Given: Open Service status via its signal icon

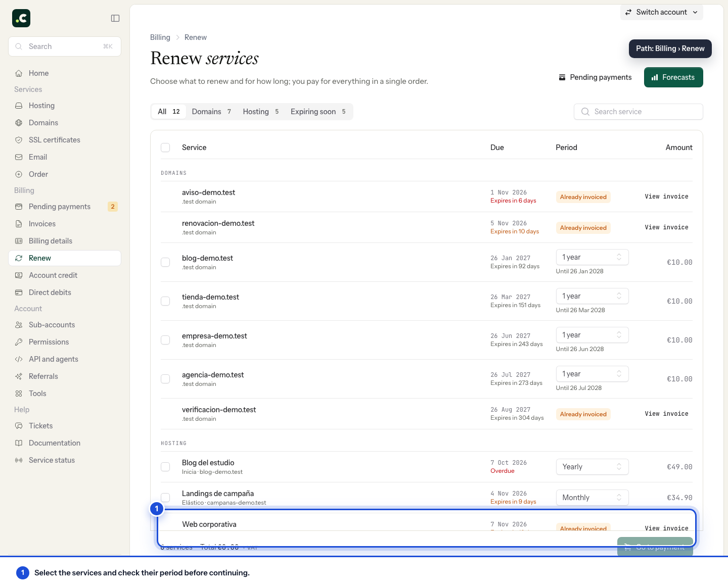Looking at the screenshot, I should (x=19, y=460).
